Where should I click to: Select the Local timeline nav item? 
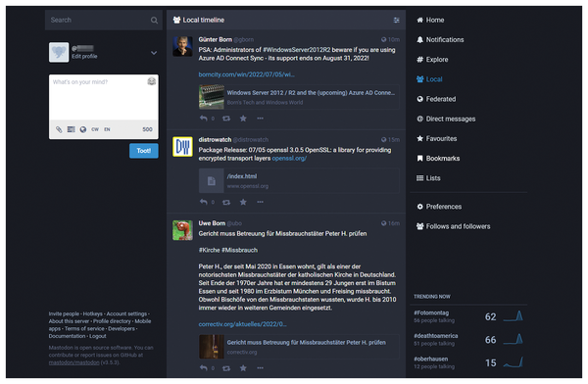[429, 79]
